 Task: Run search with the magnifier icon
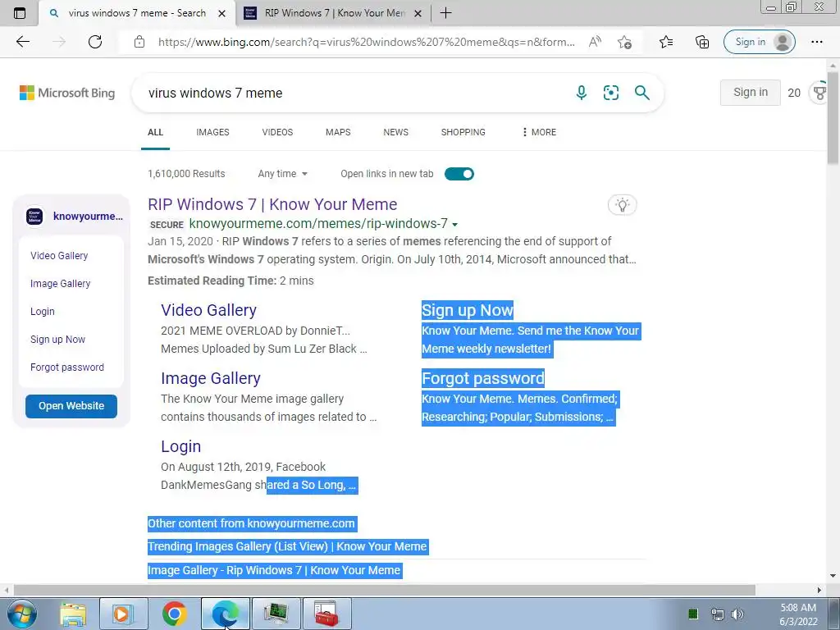tap(641, 93)
